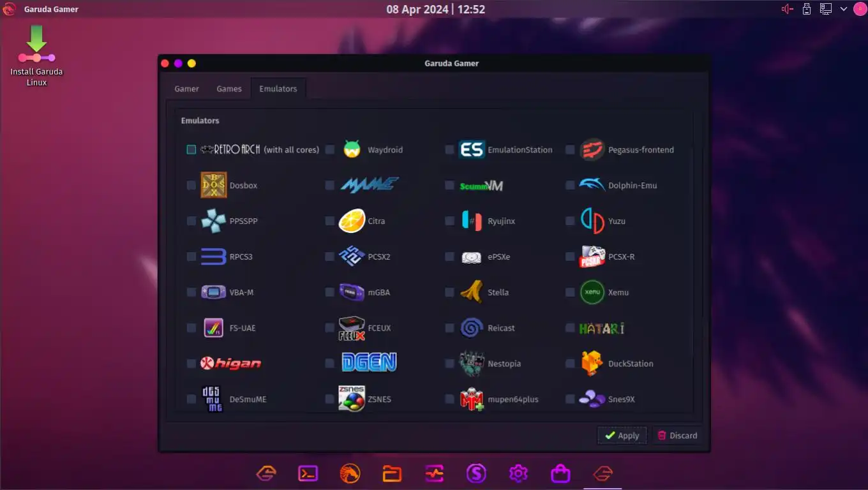This screenshot has height=490, width=868.
Task: Click the Stella icon
Action: tap(472, 292)
